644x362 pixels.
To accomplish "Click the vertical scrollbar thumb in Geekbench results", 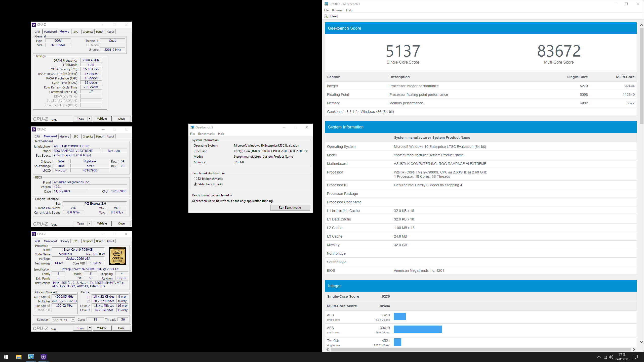I will point(641,75).
